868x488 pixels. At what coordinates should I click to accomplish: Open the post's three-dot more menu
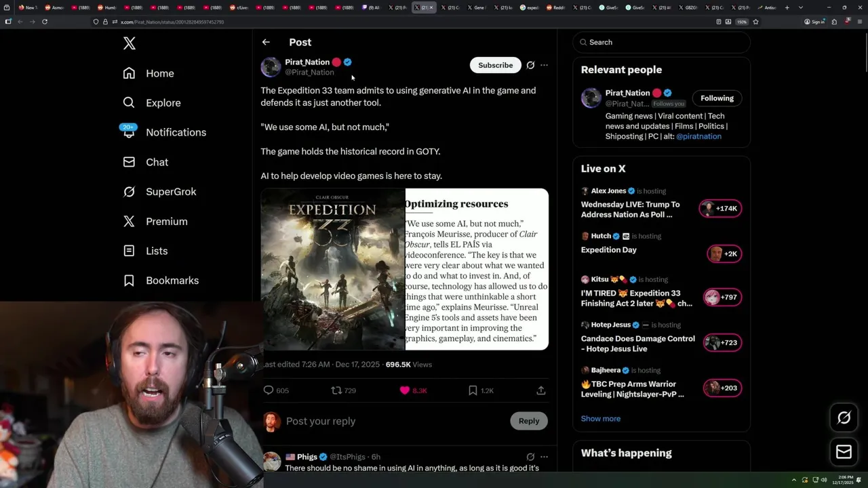tap(544, 65)
